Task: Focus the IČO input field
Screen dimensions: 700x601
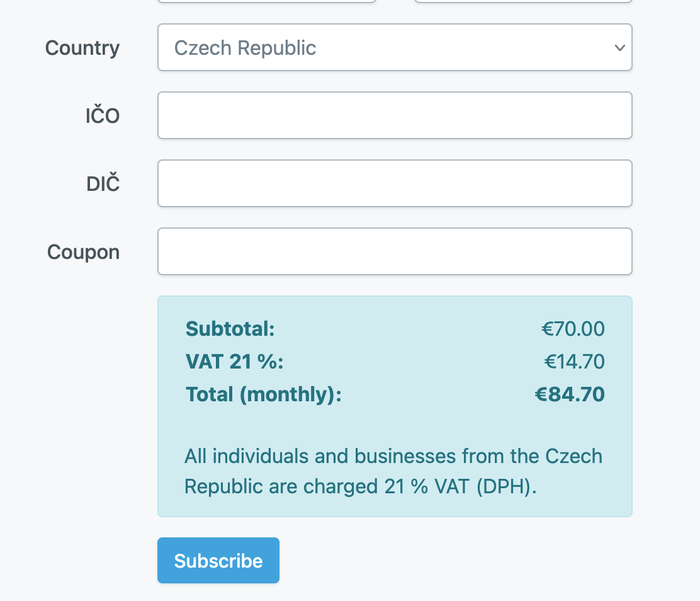Action: [x=395, y=115]
